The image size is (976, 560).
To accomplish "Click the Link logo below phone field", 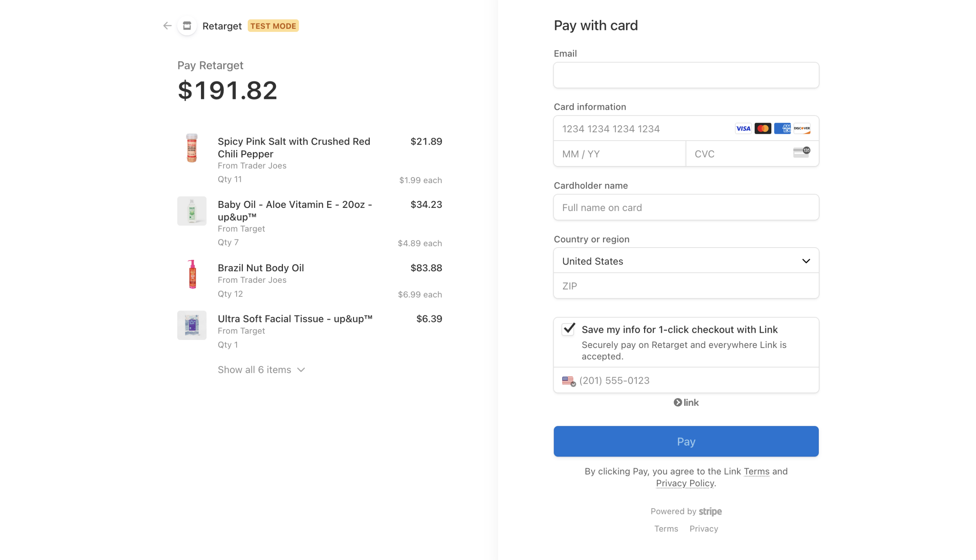I will (686, 402).
